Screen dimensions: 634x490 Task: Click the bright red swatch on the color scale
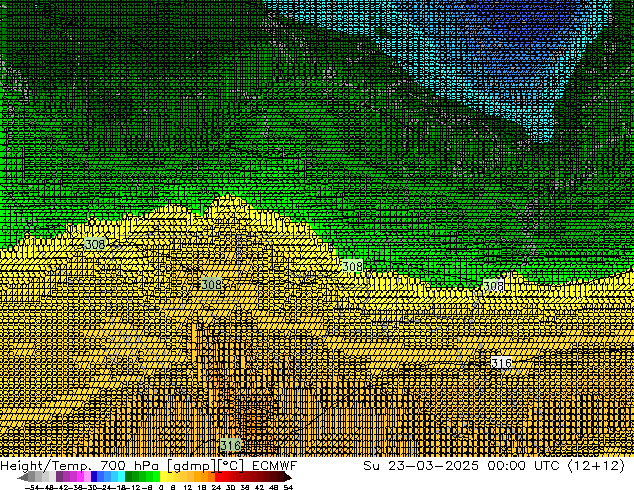point(218,477)
